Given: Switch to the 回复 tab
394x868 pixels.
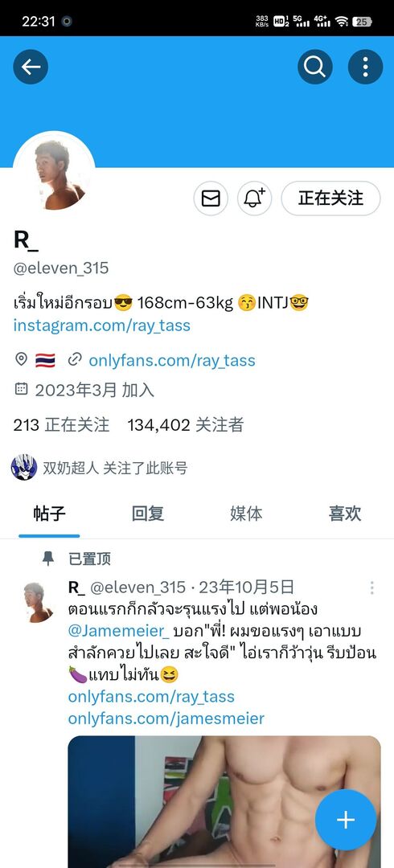Looking at the screenshot, I should click(x=148, y=514).
